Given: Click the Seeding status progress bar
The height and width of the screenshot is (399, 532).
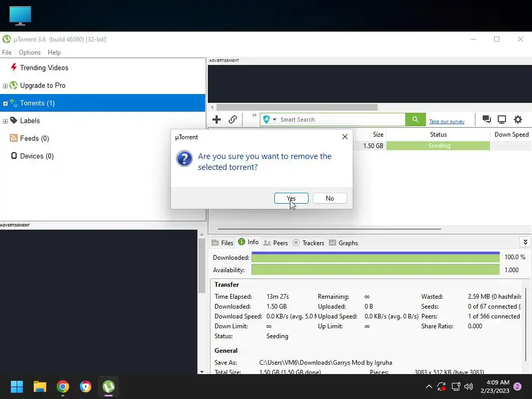Looking at the screenshot, I should [438, 145].
